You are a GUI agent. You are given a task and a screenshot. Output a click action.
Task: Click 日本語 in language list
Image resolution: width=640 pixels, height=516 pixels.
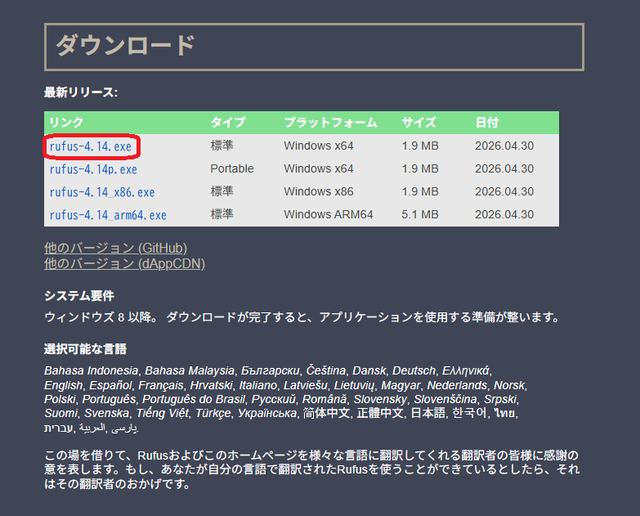pyautogui.click(x=428, y=413)
